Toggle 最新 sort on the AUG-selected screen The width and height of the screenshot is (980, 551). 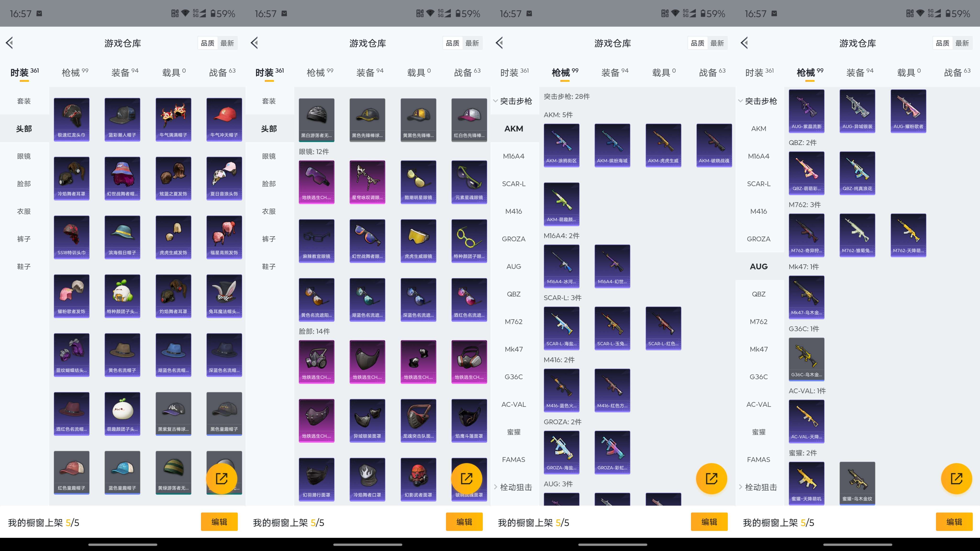tap(963, 43)
